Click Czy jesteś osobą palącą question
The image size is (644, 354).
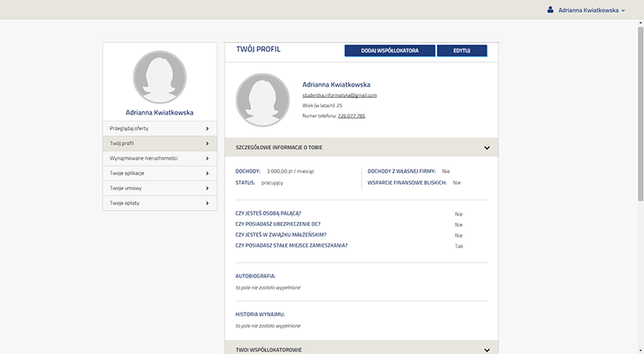click(x=268, y=213)
